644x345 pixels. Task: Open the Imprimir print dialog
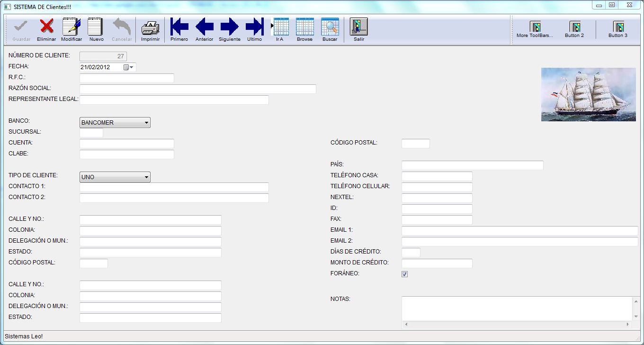pos(150,27)
